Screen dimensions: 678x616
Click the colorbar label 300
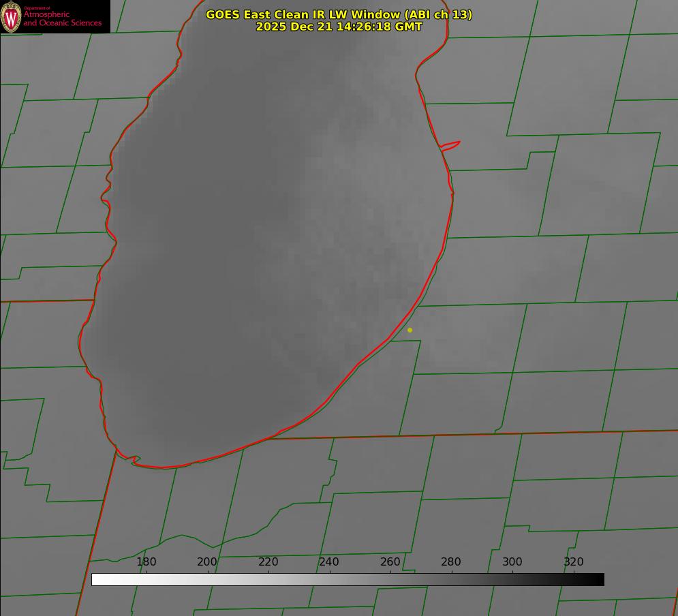tap(512, 561)
